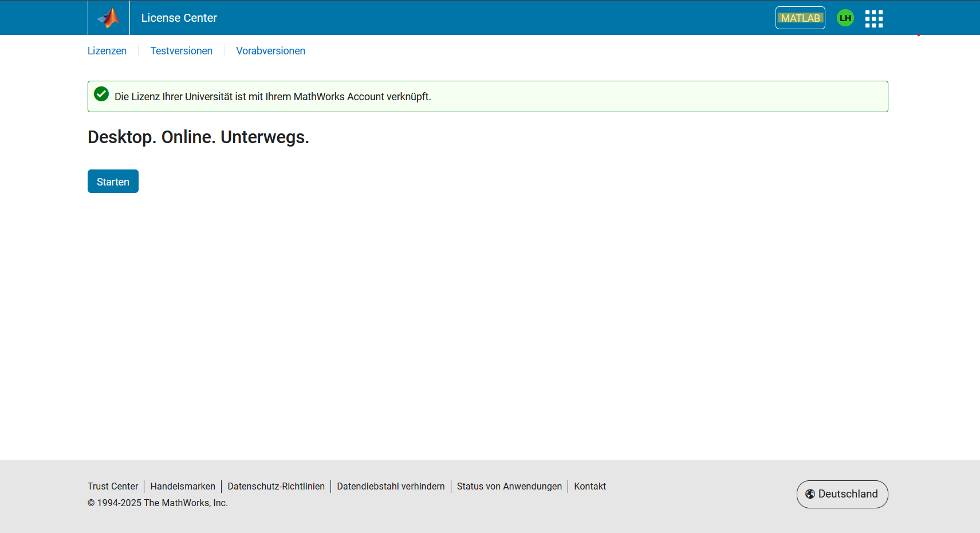Click the globe icon beside Deutschland

pos(810,494)
